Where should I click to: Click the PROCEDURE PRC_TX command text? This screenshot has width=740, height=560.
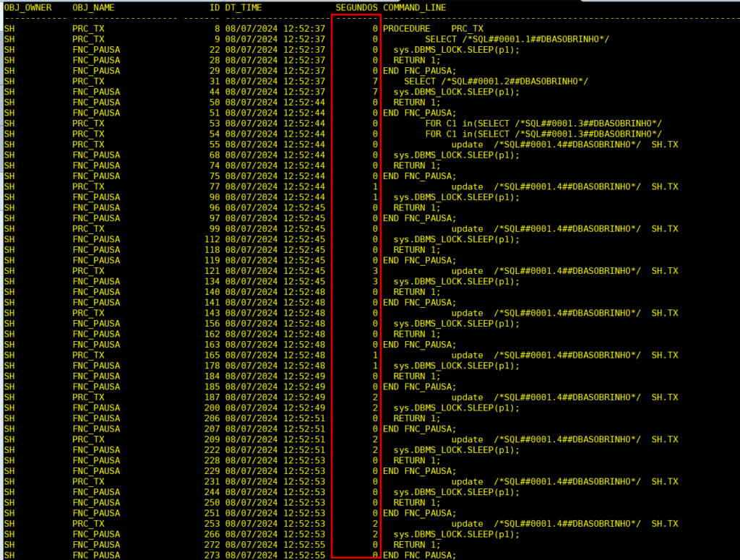[434, 29]
